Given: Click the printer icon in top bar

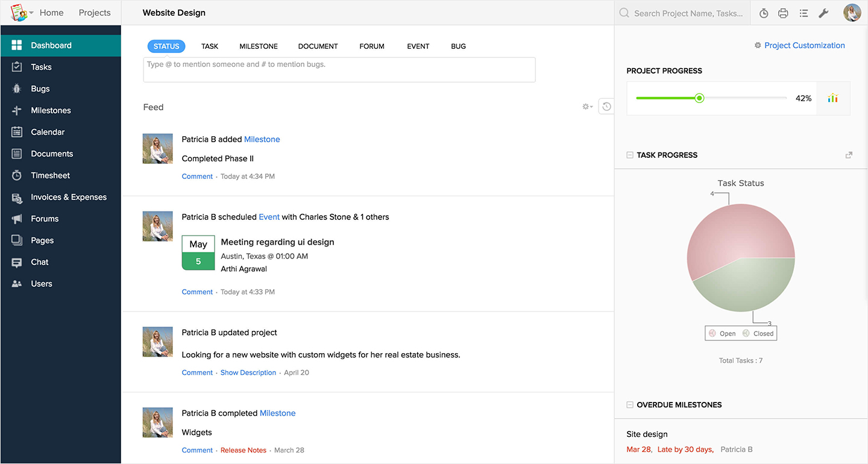Looking at the screenshot, I should click(783, 13).
